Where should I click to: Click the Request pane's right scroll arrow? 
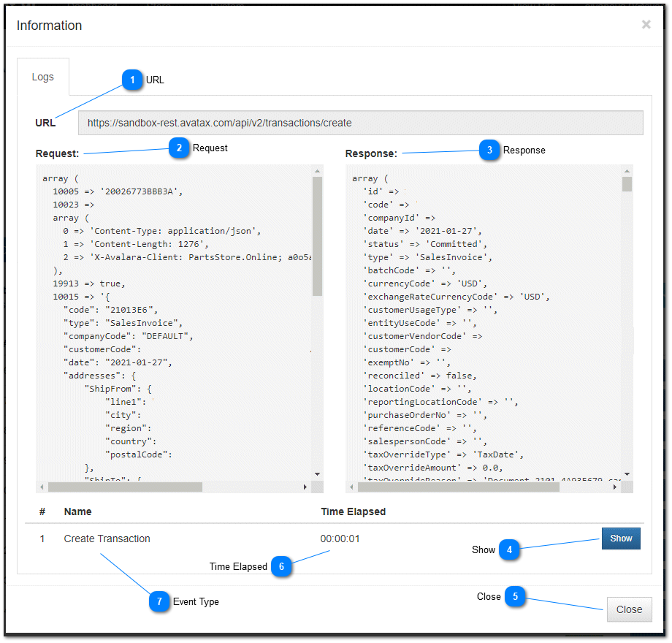coord(305,487)
